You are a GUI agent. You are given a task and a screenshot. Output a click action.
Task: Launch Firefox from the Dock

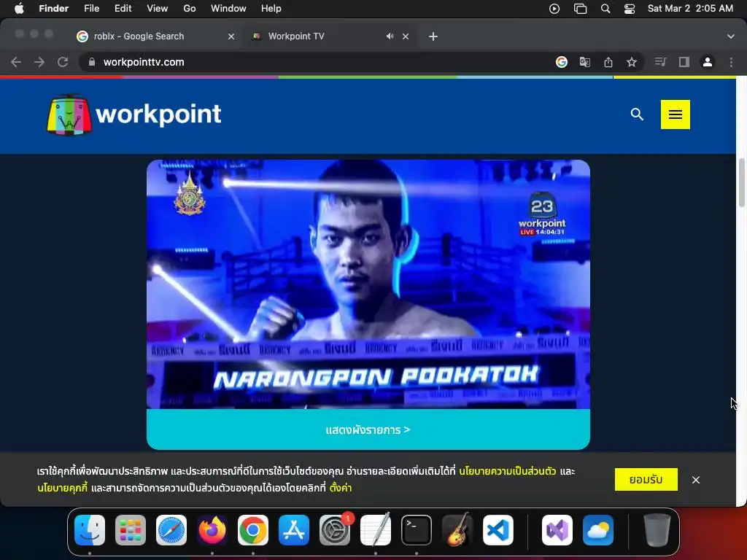[212, 530]
